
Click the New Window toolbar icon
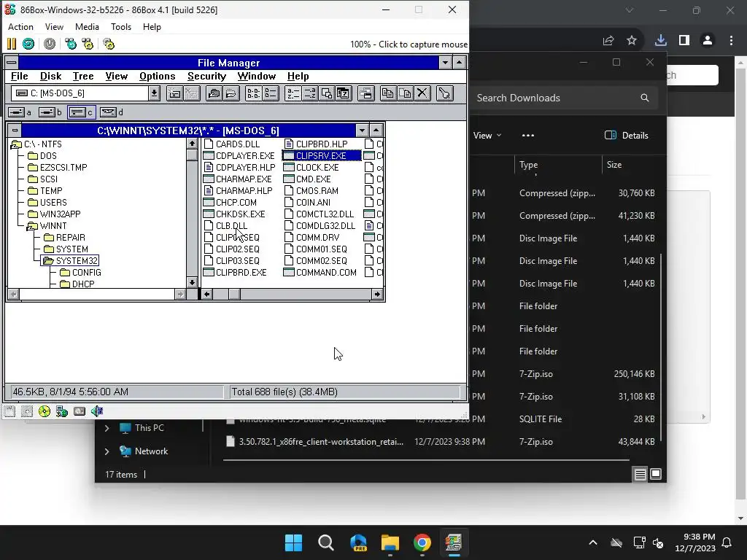point(366,93)
